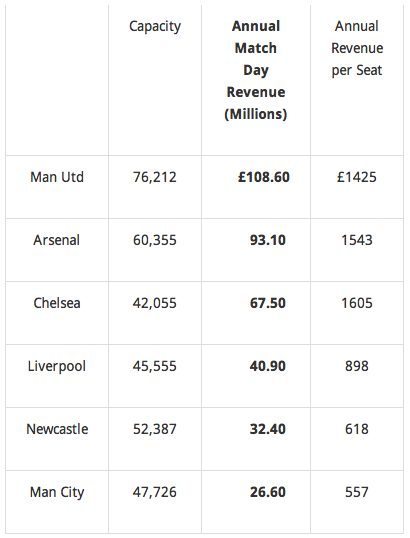This screenshot has height=538, width=410.
Task: Select the Chelsea row label
Action: (x=57, y=303)
